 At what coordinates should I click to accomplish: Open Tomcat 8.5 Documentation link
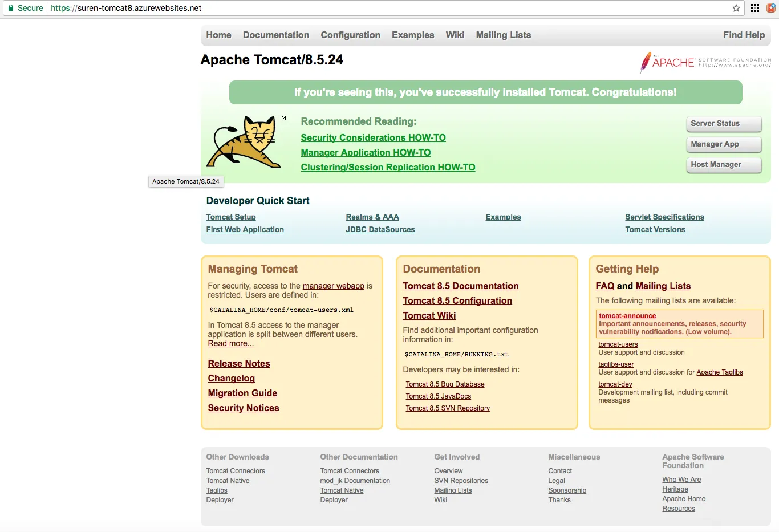[461, 286]
